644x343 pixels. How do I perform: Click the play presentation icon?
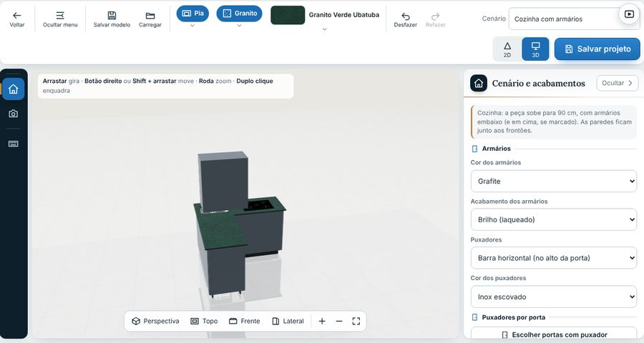pos(629,14)
